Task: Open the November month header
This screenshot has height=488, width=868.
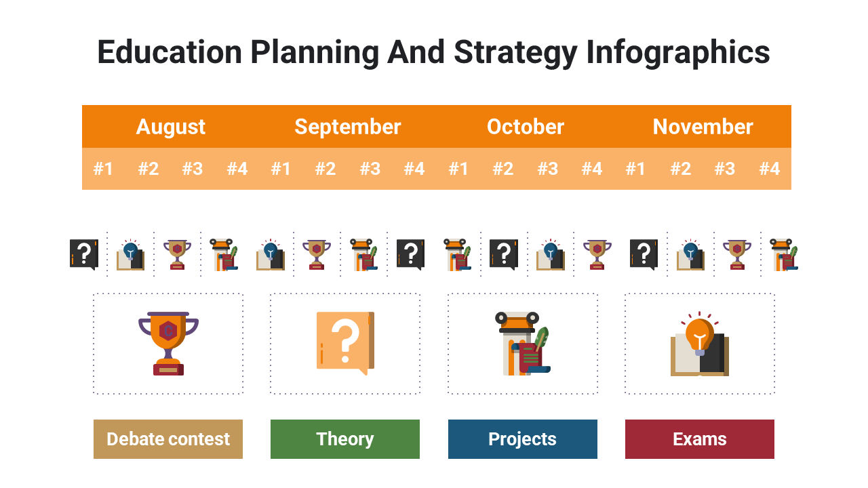Action: [x=703, y=127]
